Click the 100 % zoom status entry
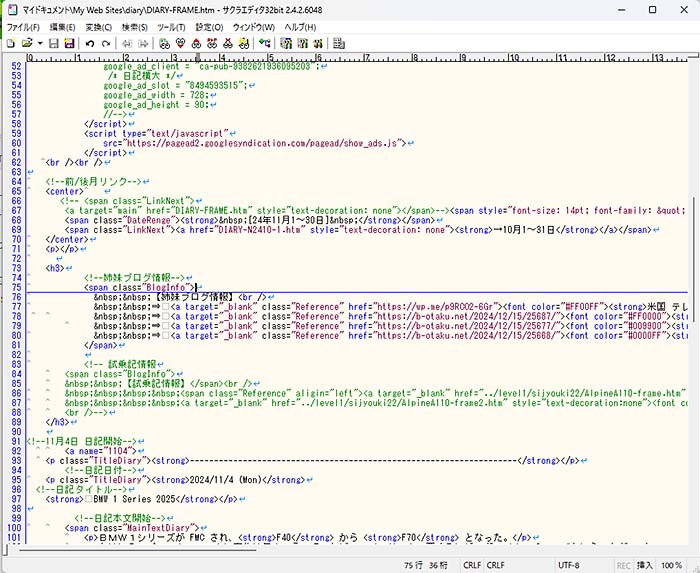 (x=671, y=565)
